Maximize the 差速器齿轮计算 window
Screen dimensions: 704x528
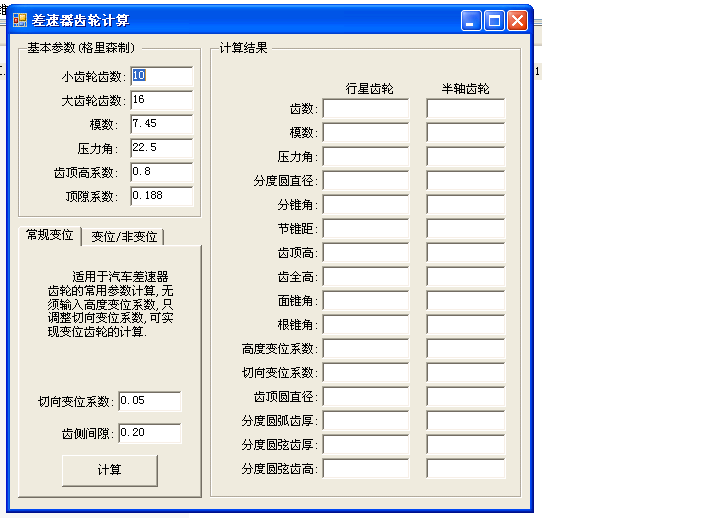point(494,21)
